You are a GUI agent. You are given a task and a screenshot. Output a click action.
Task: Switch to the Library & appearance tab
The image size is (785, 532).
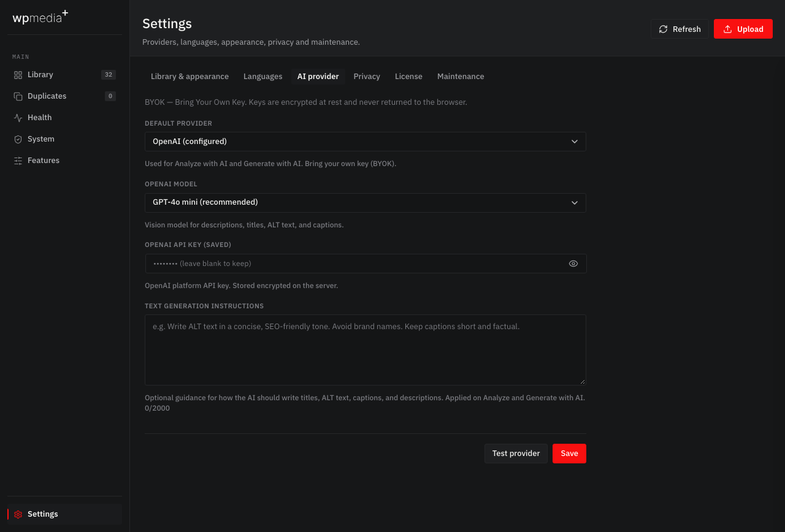coord(190,77)
